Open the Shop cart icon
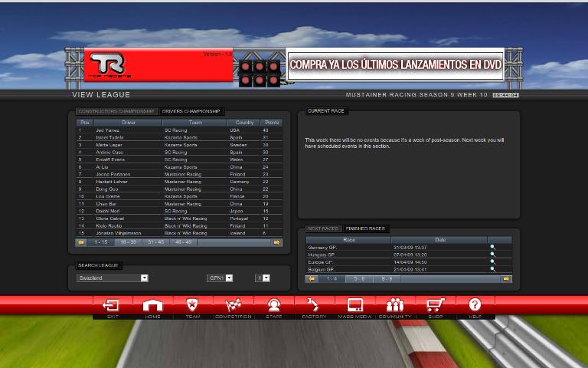 436,305
